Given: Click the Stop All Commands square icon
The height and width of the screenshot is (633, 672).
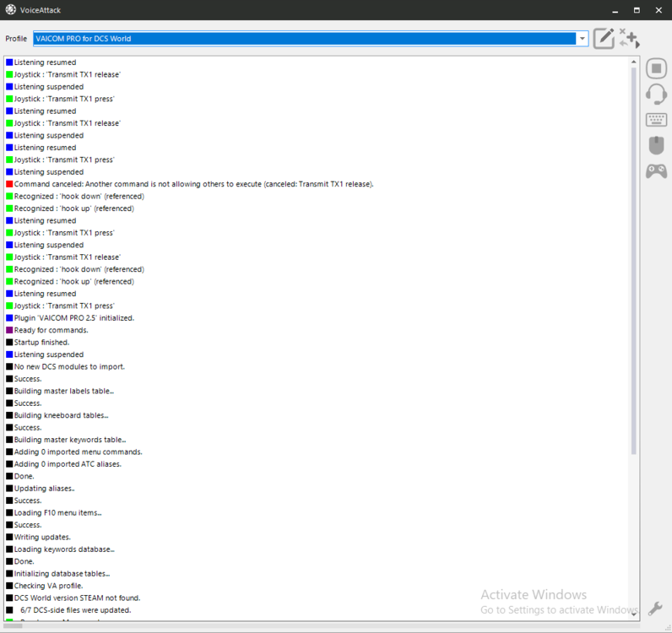Looking at the screenshot, I should 656,68.
